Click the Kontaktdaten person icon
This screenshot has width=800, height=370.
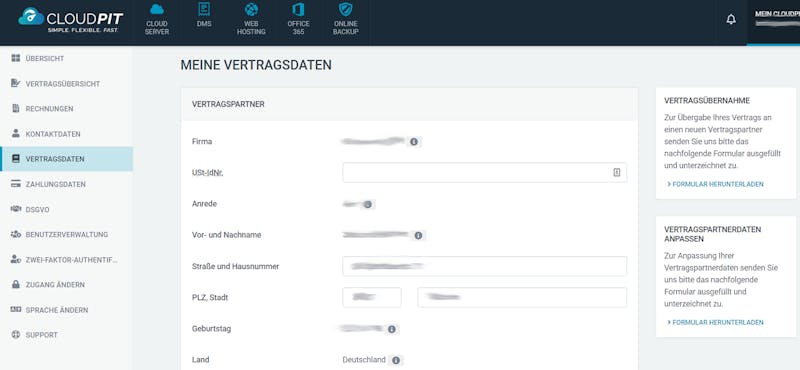point(15,133)
